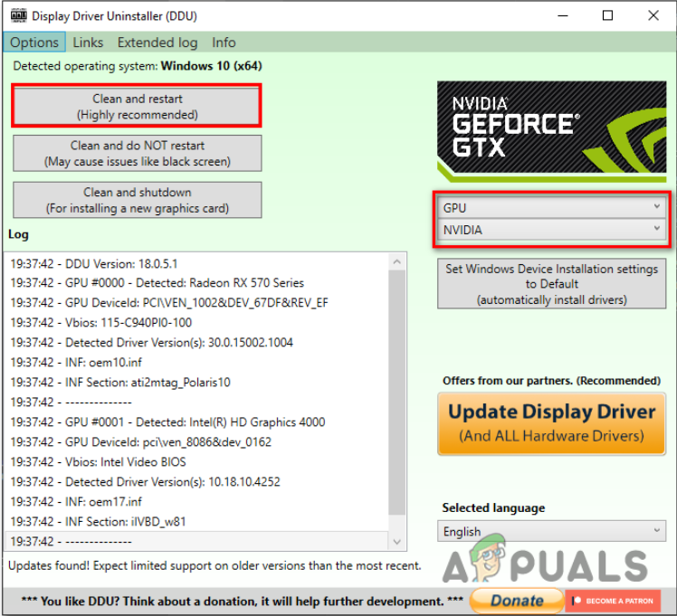Minimize the DDU window

point(563,16)
